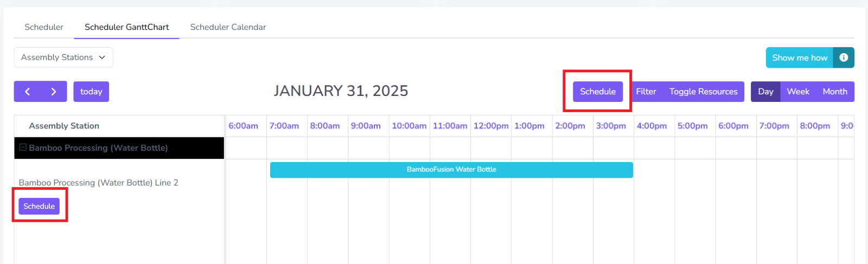Click the Schedule button in the top toolbar
Viewport: 868px width, 264px height.
(x=597, y=92)
